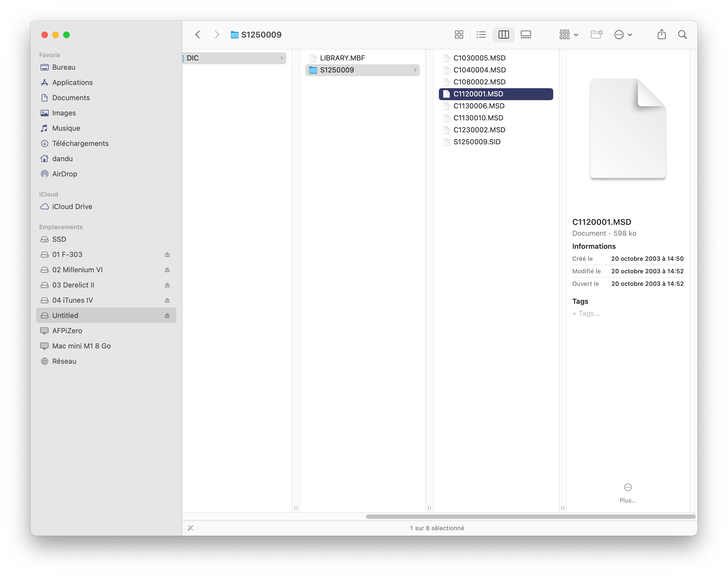
Task: Select the DIC folder row
Action: point(234,58)
